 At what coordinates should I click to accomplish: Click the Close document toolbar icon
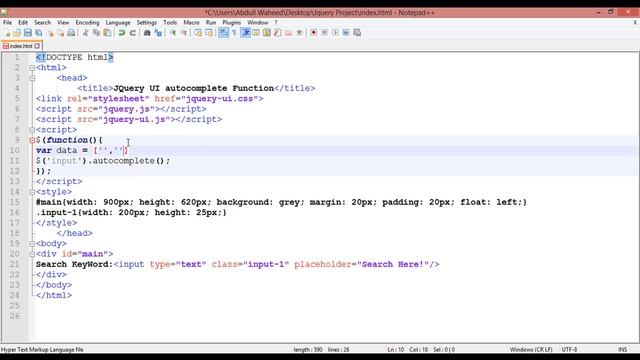pos(50,33)
